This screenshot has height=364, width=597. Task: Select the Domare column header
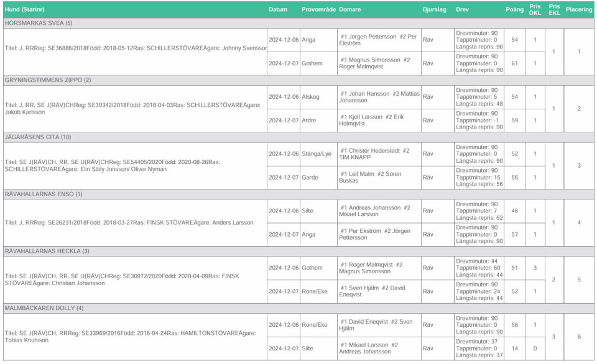[x=350, y=10]
